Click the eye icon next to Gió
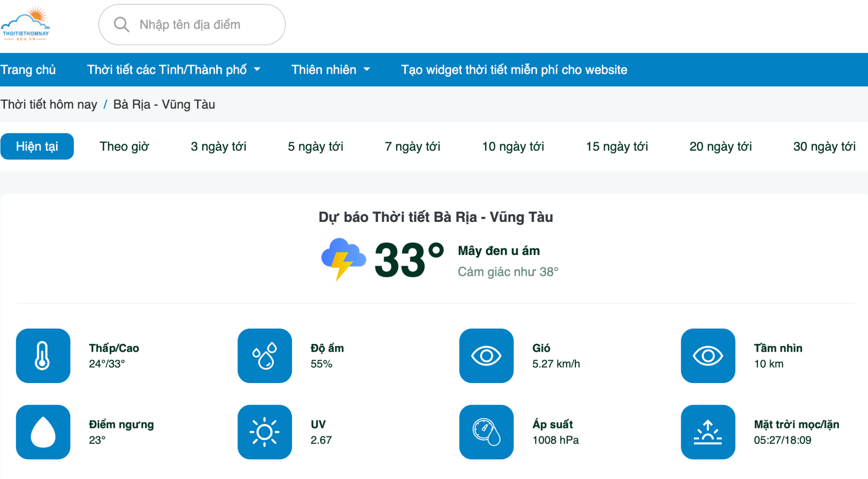This screenshot has width=868, height=479. tap(486, 356)
